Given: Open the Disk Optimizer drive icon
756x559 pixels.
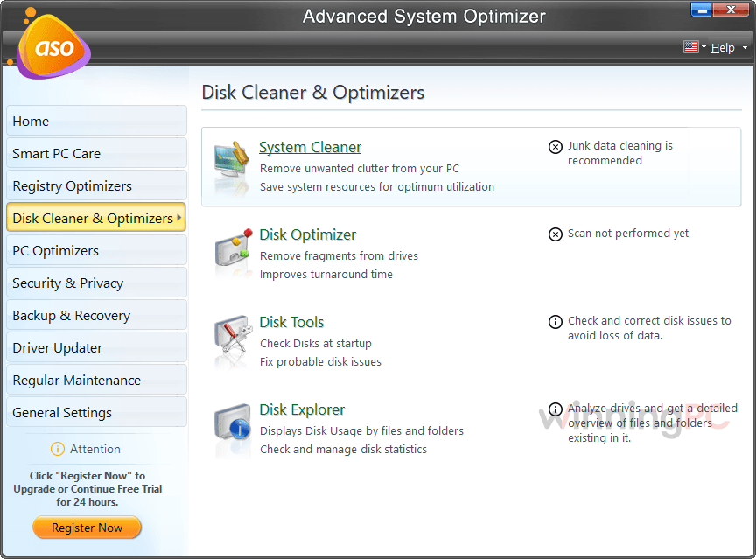Looking at the screenshot, I should [234, 249].
